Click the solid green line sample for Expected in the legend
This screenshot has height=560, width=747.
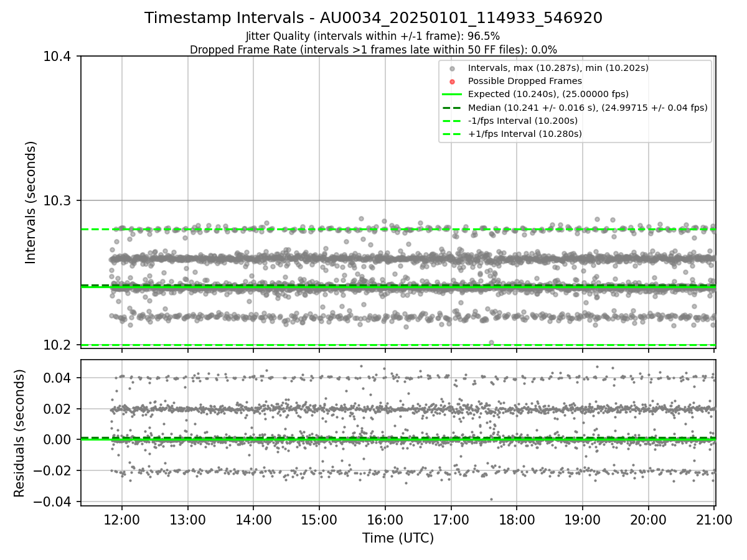pos(453,95)
